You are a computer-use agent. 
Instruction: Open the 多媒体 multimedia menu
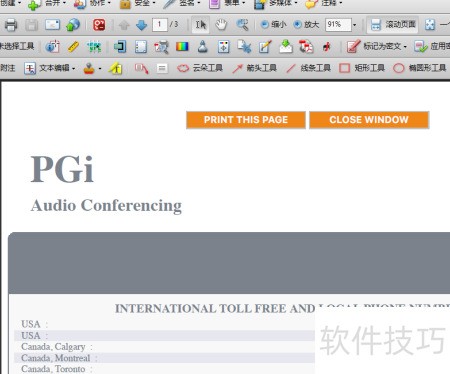pos(276,4)
